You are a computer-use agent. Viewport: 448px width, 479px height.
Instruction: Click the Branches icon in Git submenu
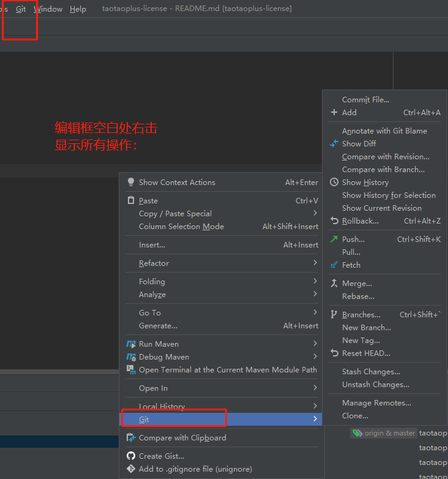[x=334, y=314]
